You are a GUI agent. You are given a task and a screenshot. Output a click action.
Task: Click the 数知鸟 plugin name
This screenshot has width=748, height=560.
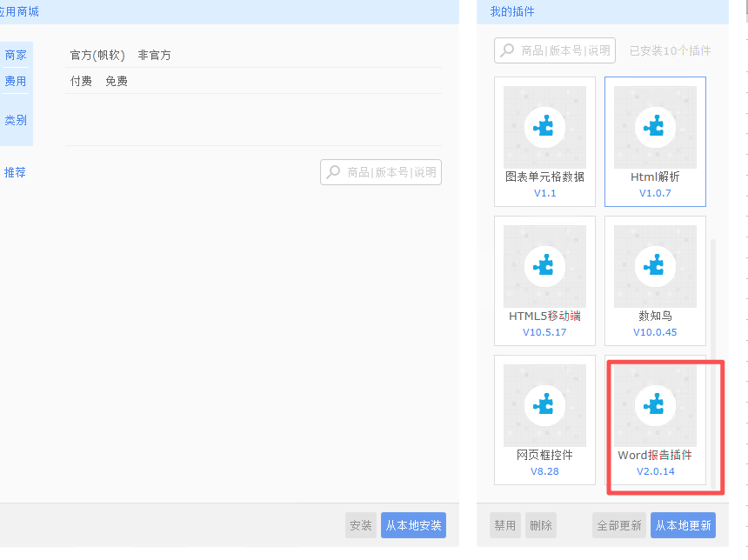tap(655, 316)
